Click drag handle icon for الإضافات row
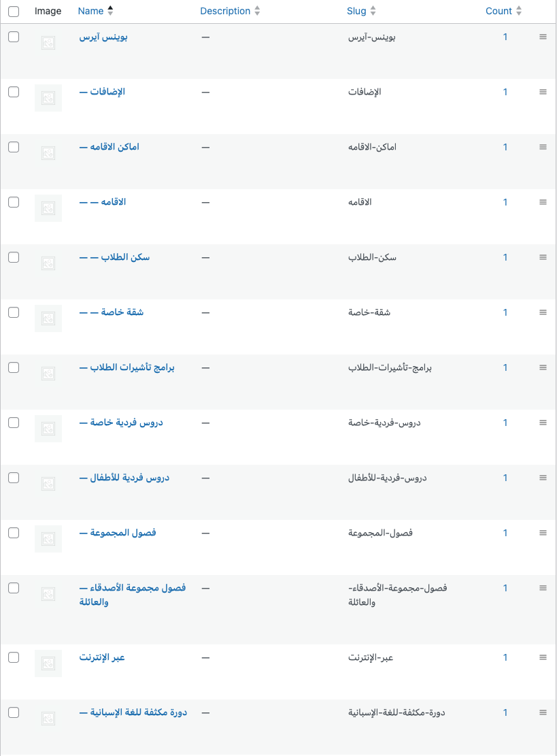 (543, 92)
